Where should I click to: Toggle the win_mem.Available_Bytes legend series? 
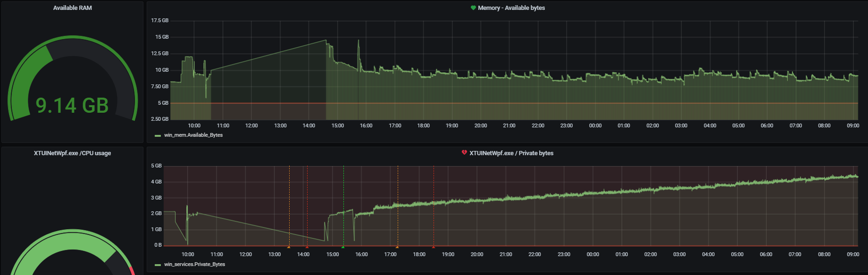click(x=193, y=135)
